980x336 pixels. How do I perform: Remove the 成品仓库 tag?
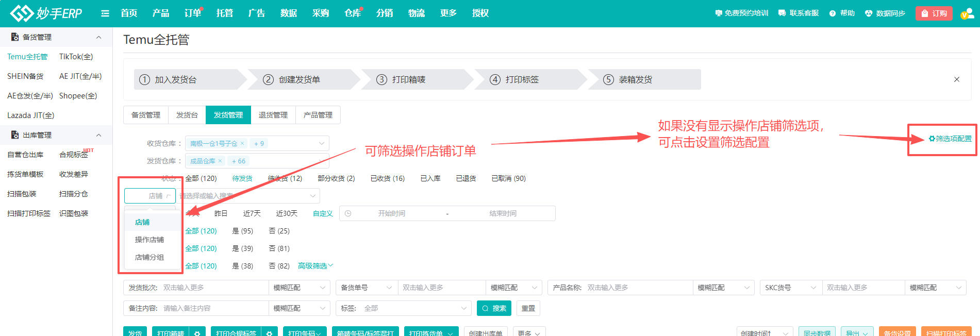pyautogui.click(x=220, y=161)
